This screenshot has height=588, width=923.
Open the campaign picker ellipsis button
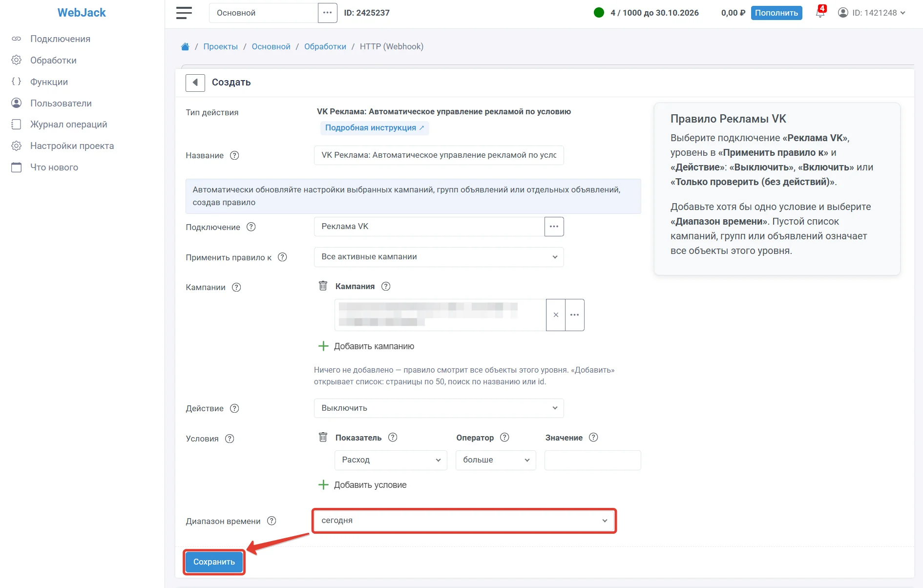click(575, 315)
